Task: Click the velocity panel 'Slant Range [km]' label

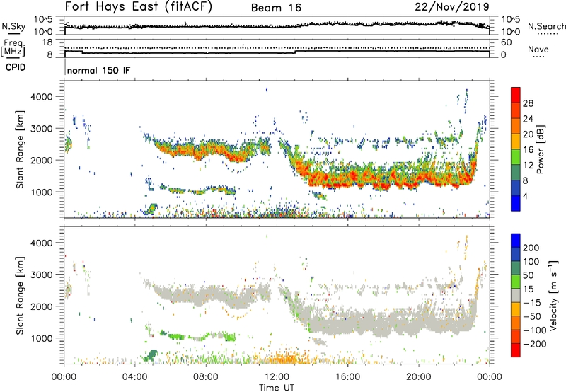Action: pos(20,296)
